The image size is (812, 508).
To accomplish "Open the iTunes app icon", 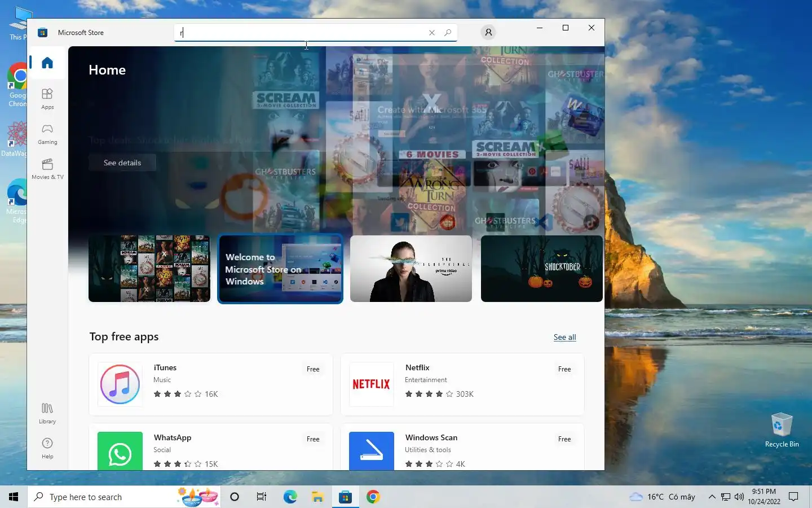I will 120,384.
